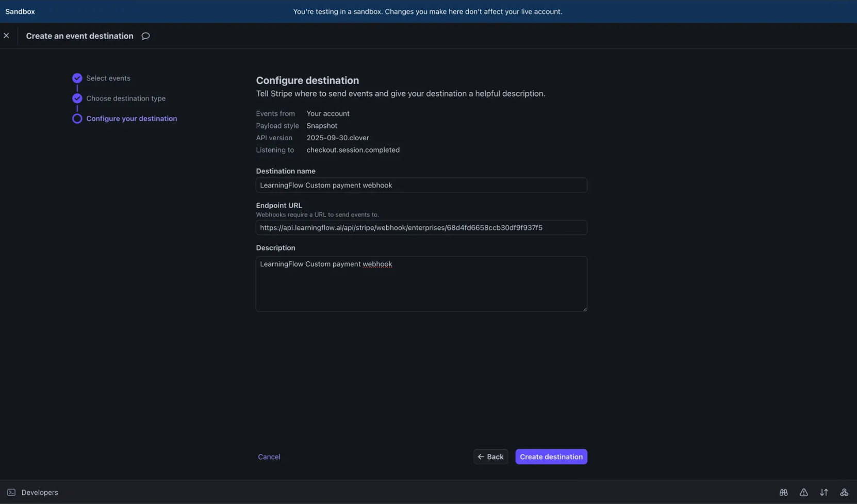This screenshot has height=504, width=857.
Task: Go back to the previous step
Action: [x=490, y=457]
